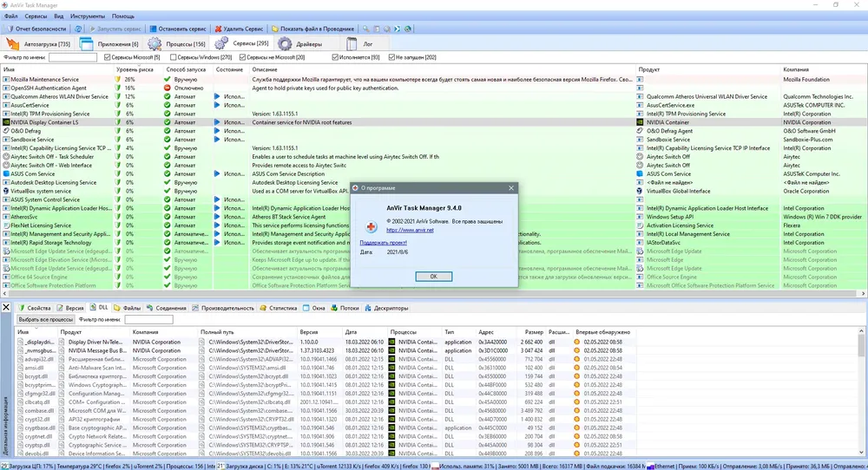Image resolution: width=868 pixels, height=470 pixels.
Task: Click the VirtualBox system service icon
Action: click(x=6, y=192)
